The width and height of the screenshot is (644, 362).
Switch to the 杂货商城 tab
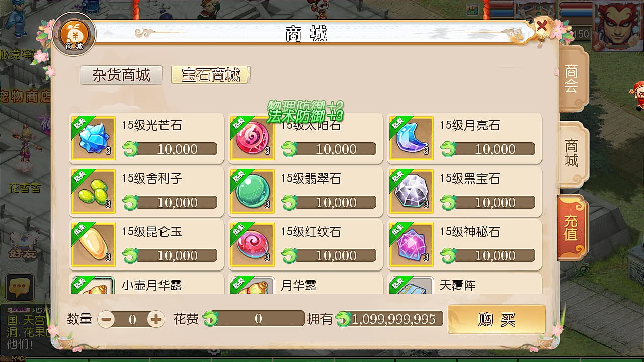pyautogui.click(x=121, y=75)
